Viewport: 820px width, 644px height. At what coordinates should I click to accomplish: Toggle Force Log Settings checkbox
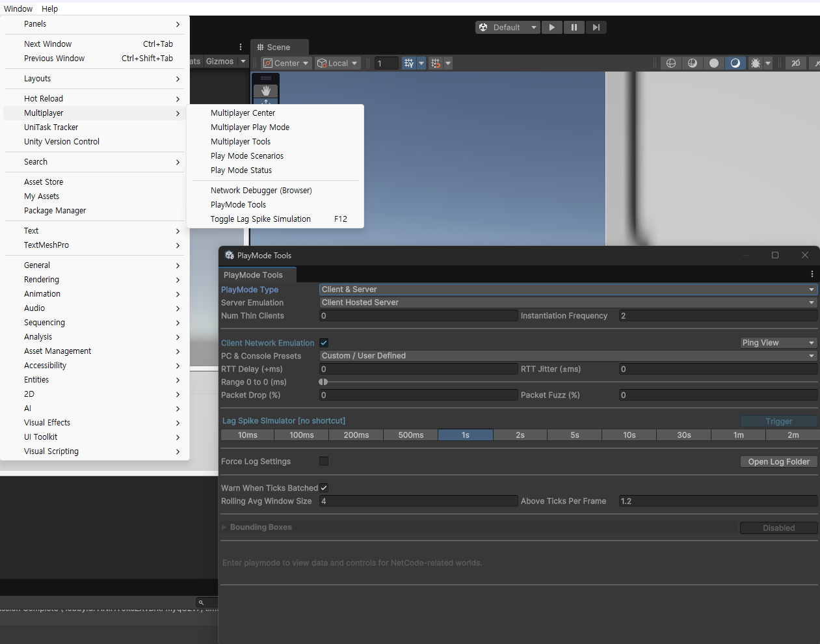pyautogui.click(x=324, y=461)
